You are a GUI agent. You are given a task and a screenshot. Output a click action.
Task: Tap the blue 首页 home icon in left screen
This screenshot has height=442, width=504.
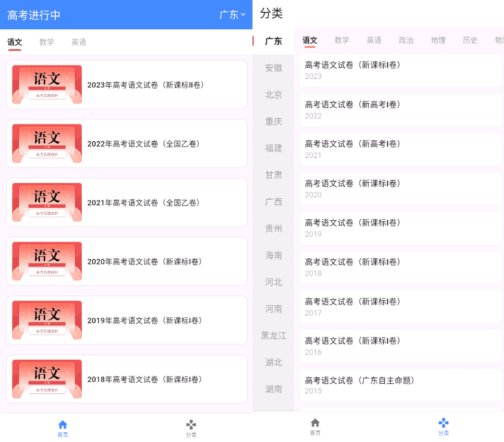tap(63, 425)
